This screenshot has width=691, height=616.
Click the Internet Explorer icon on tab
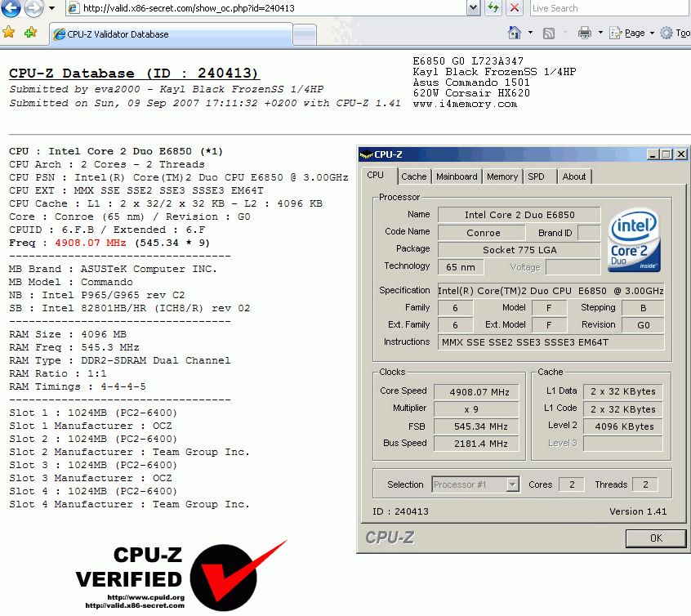[x=59, y=34]
